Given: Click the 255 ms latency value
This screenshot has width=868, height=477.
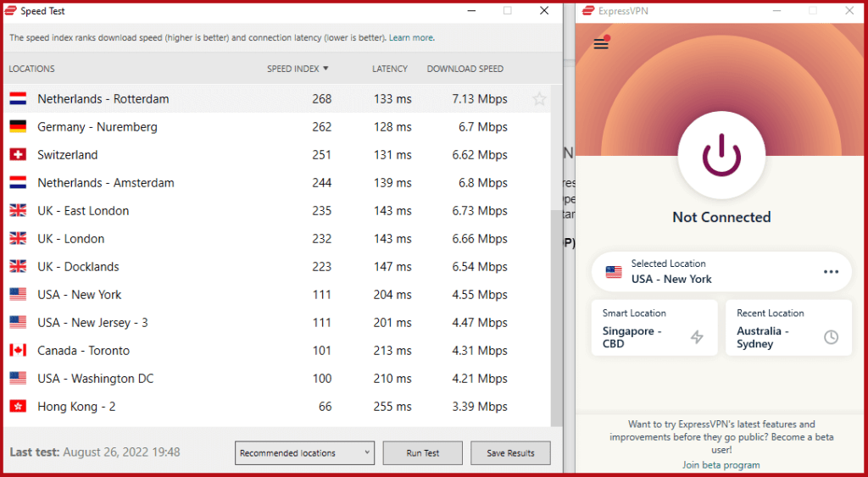Looking at the screenshot, I should tap(392, 407).
